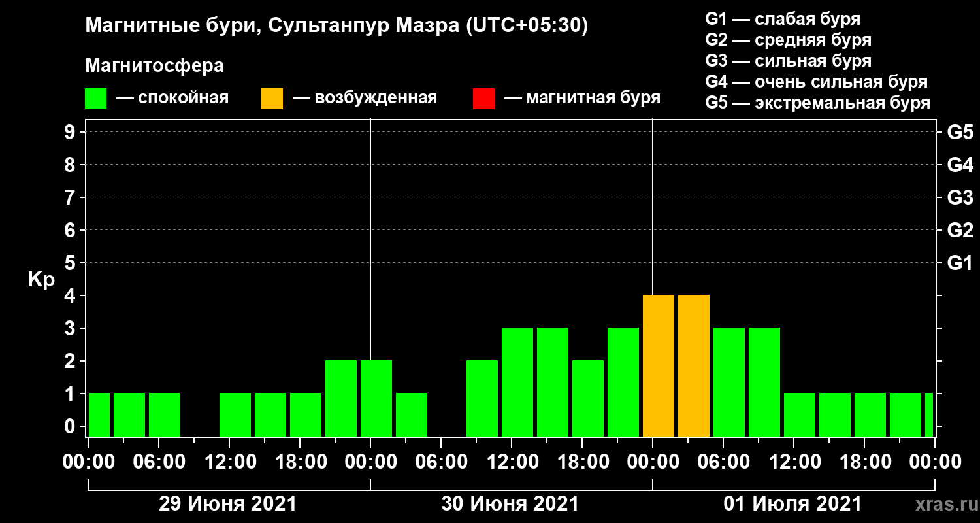
Task: Select the first orange Kp 4 bar
Action: point(659,366)
